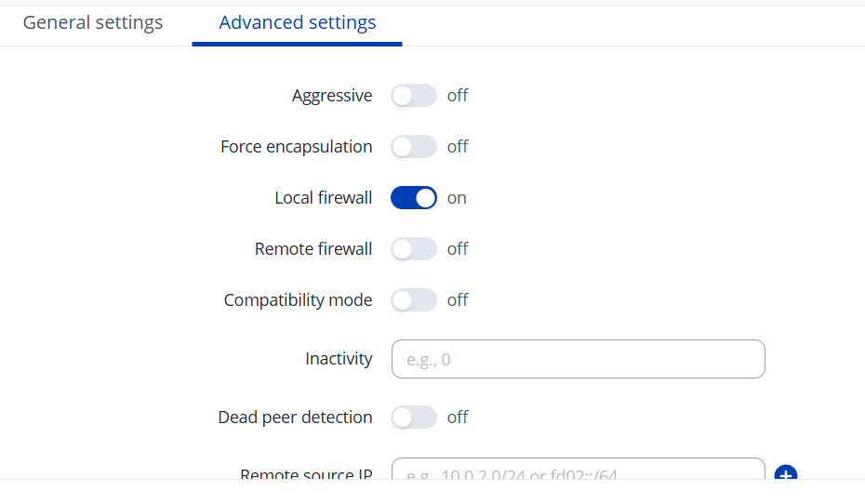The image size is (865, 504).
Task: Switch on Compatibility mode
Action: 414,300
